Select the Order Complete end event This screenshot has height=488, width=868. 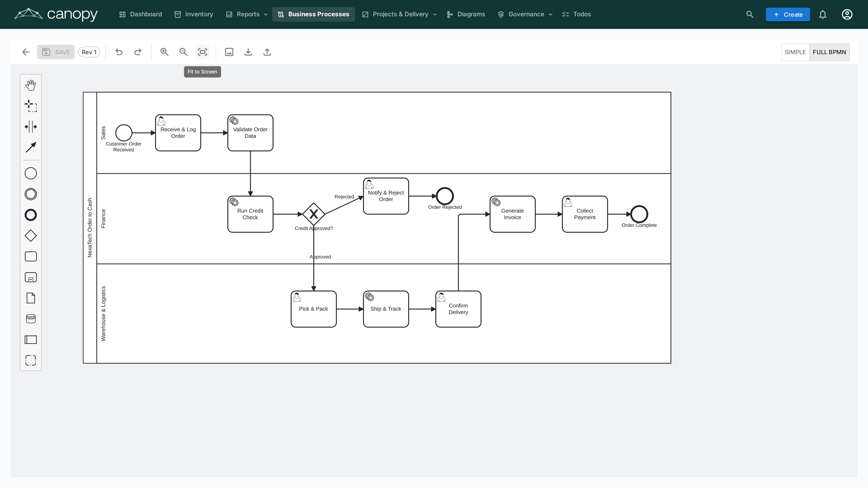[x=639, y=214]
